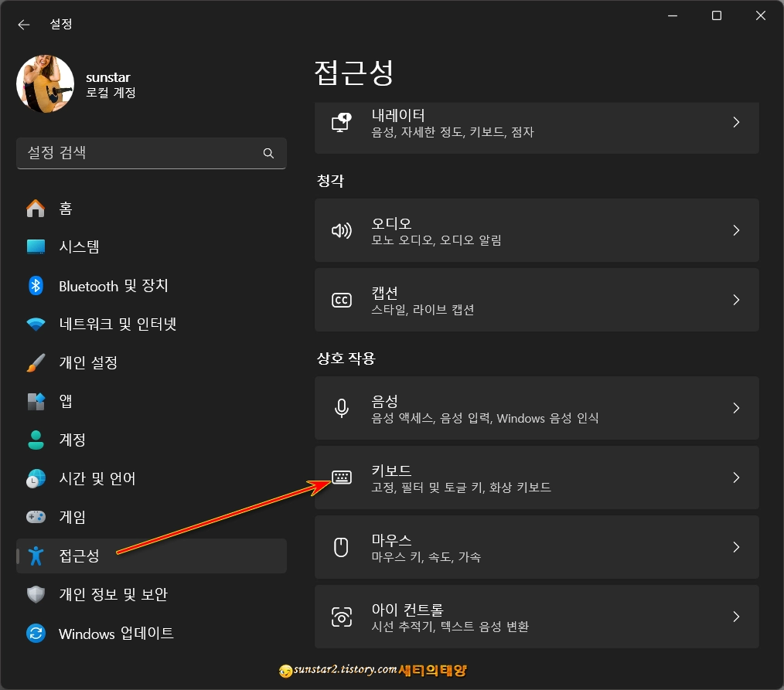Viewport: 784px width, 690px height.
Task: Click the 마우스 mouse icon
Action: tap(341, 546)
